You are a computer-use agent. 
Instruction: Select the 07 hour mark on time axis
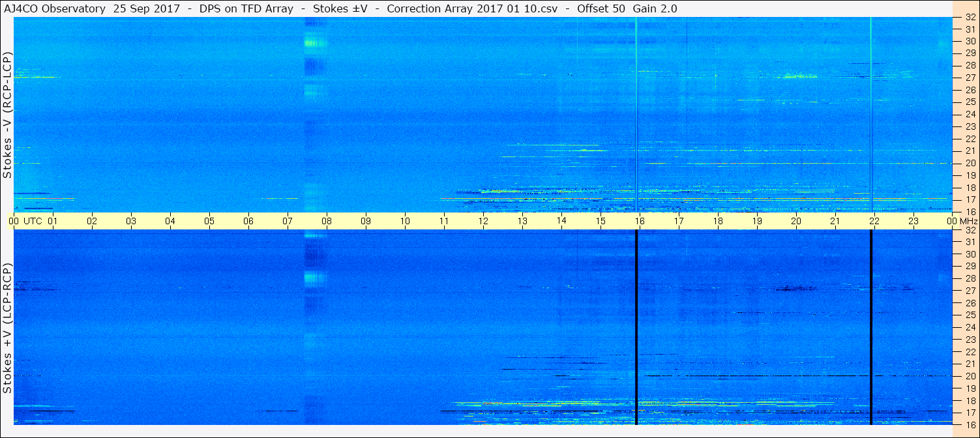288,221
